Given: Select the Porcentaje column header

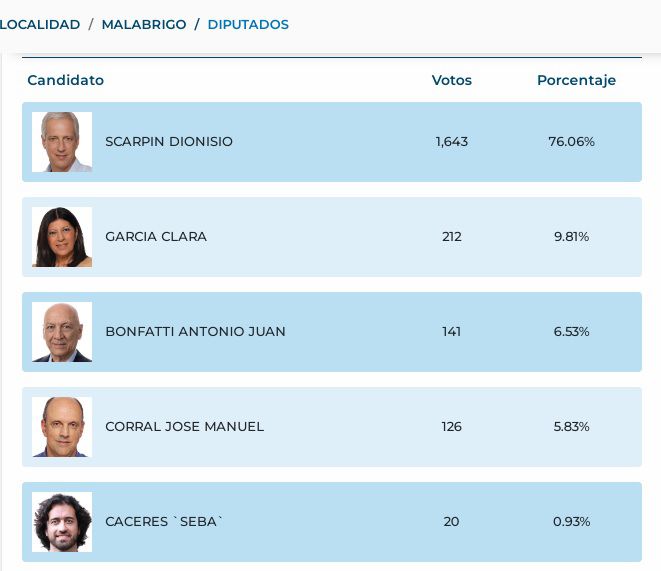Looking at the screenshot, I should pos(576,80).
